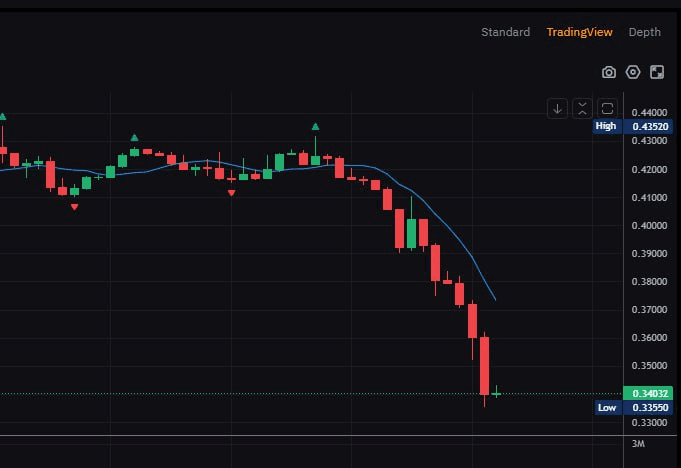
Task: Click the red down-arrow marker mid-chart
Action: (x=232, y=193)
